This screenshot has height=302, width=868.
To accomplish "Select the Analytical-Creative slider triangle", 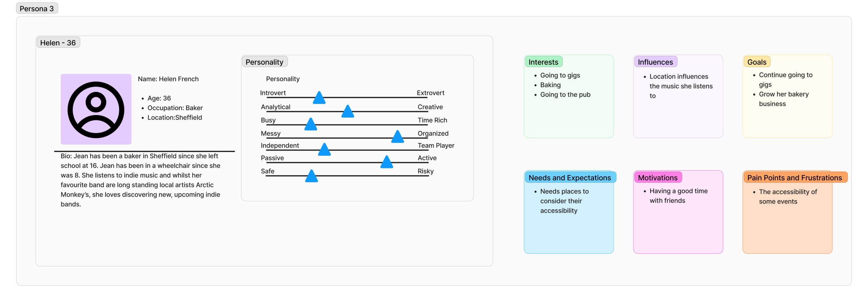I will 348,112.
